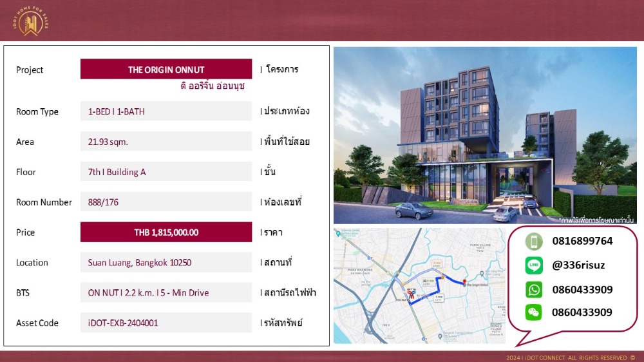Select the BTS value ON NUT 2.2 k.m.
The height and width of the screenshot is (362, 644).
tap(148, 292)
